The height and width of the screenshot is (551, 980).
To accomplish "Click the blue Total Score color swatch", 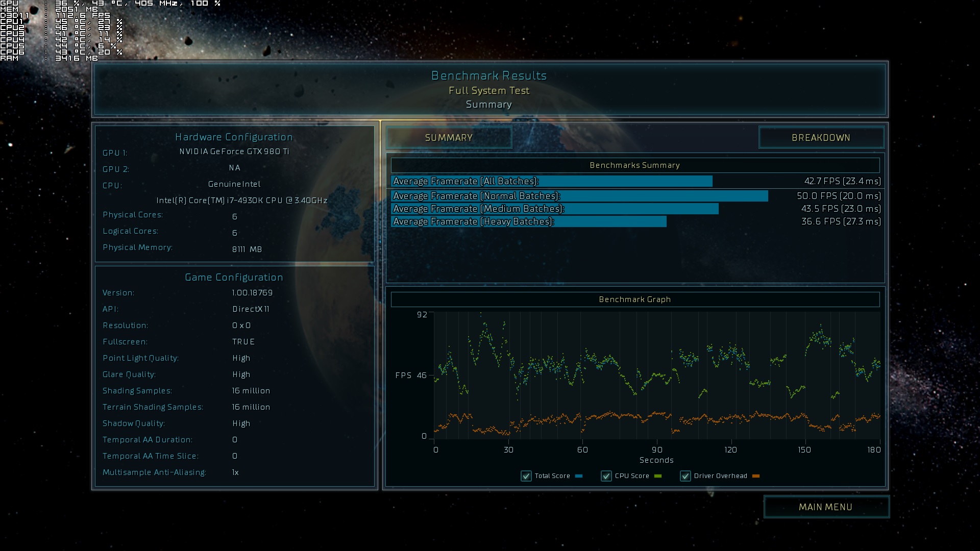I will tap(579, 476).
